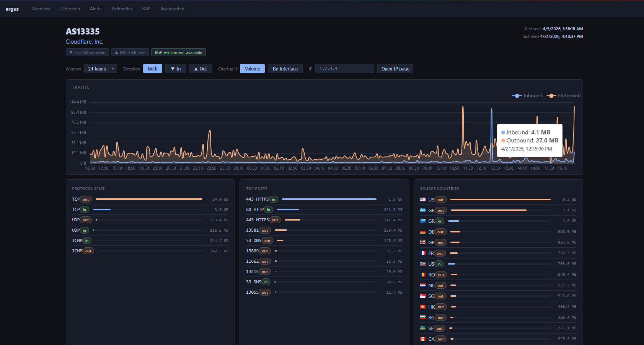Switch chart split to By Interface

pos(285,69)
